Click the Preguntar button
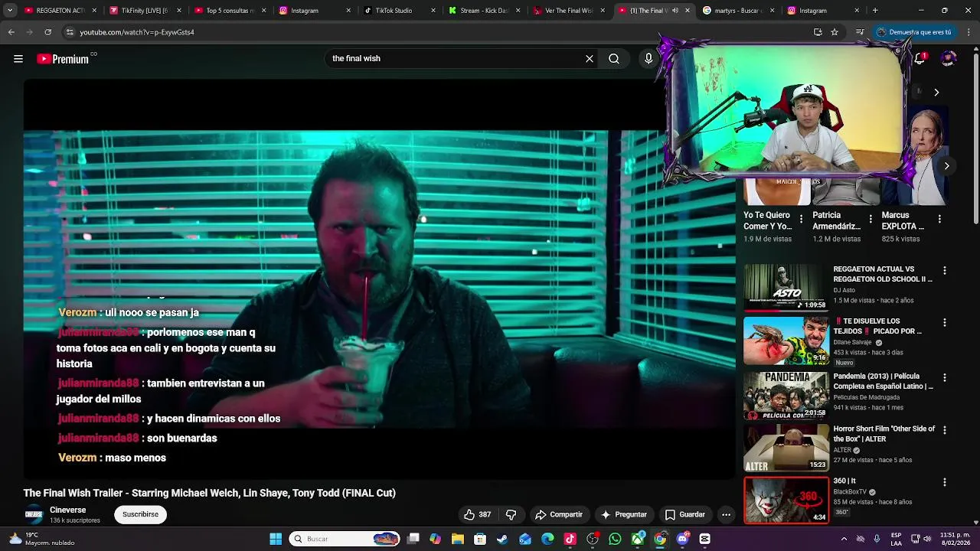Viewport: 980px width, 551px height. 624,514
